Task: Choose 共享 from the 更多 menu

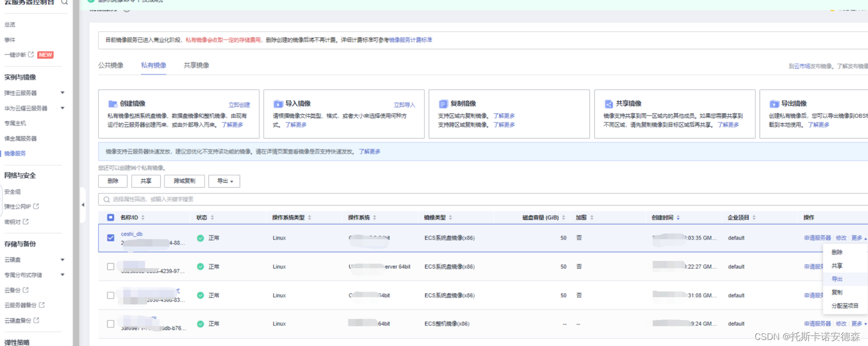Action: click(837, 266)
